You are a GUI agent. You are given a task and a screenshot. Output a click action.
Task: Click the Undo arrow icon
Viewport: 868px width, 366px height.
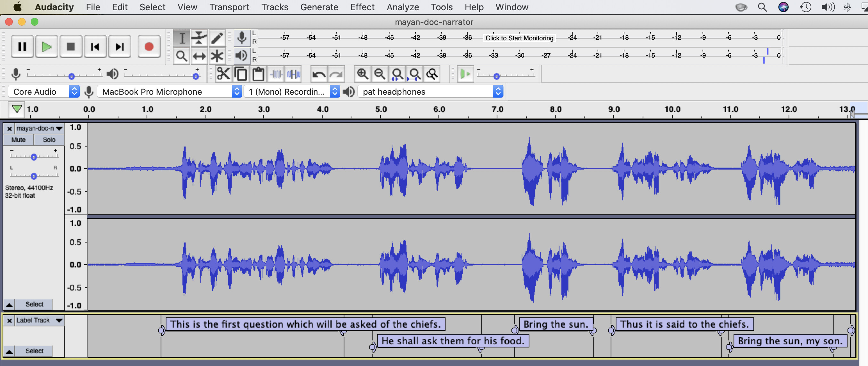click(319, 74)
